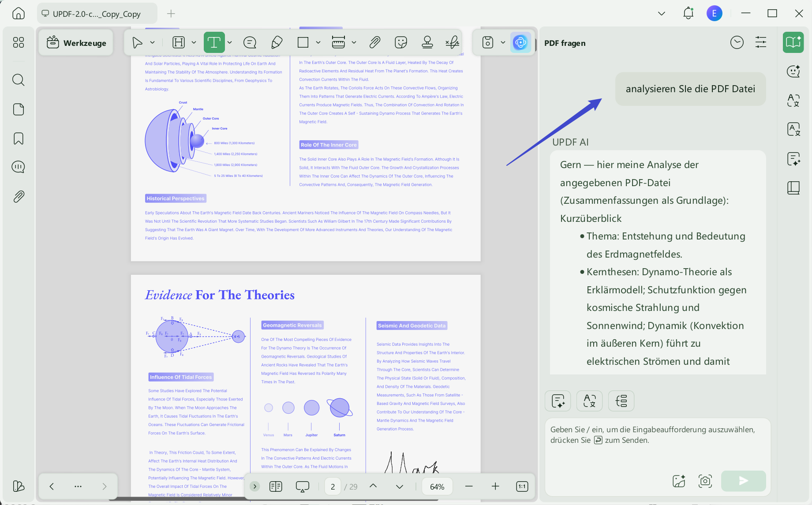Select the highlighter pencil tool
This screenshot has width=812, height=505.
[x=277, y=43]
